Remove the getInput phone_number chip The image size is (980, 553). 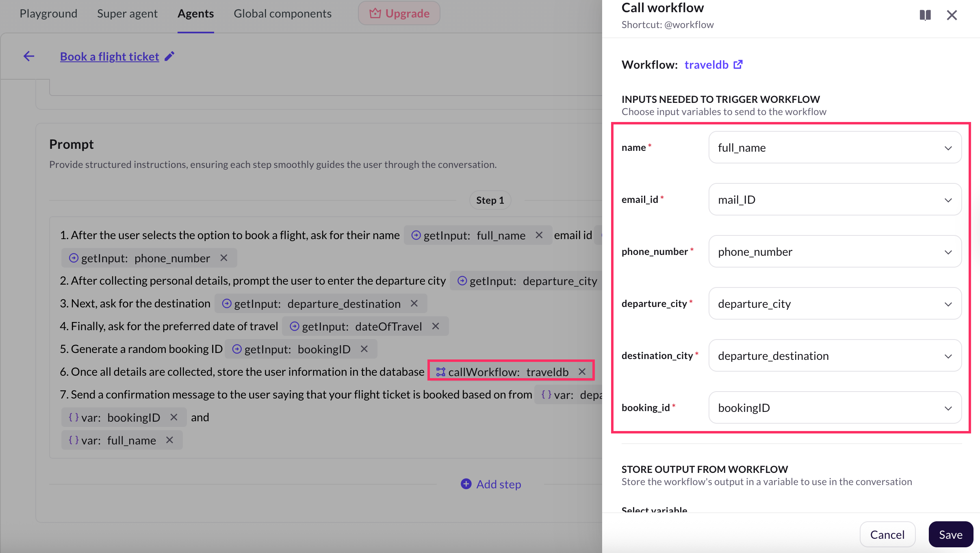[x=224, y=258]
